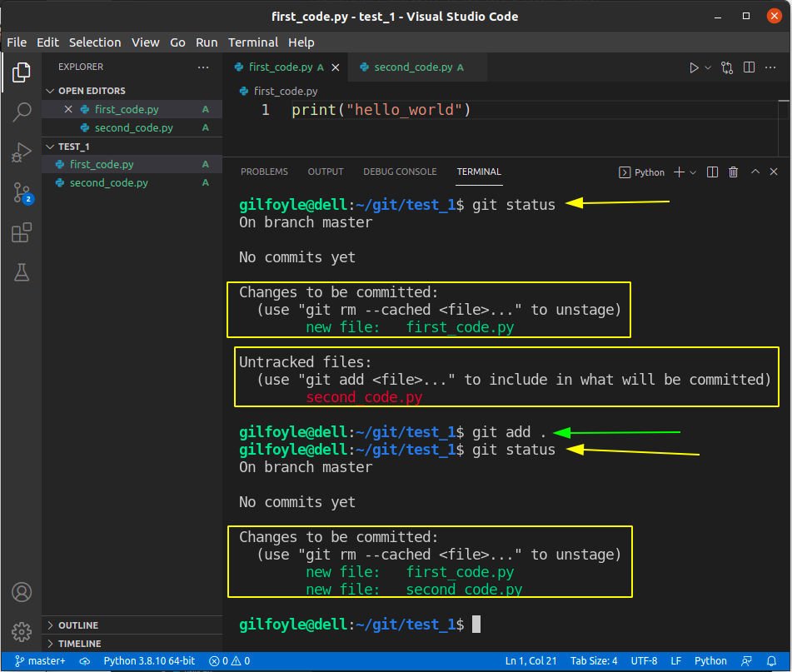Switch to the DEBUG CONSOLE panel tab

pos(400,172)
